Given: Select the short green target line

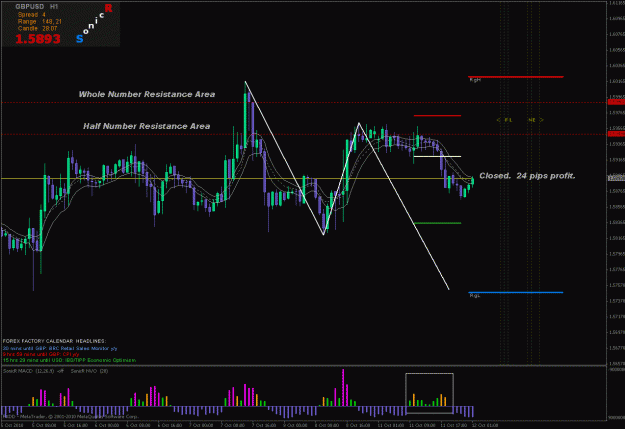Looking at the screenshot, I should tap(437, 223).
